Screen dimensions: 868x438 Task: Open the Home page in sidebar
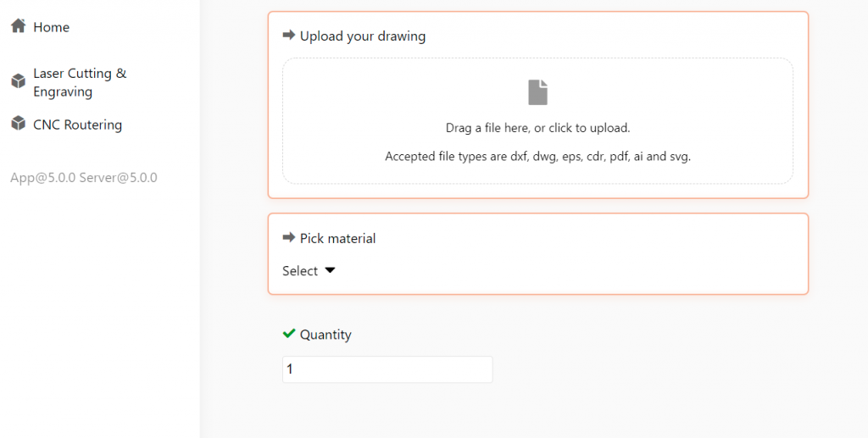pyautogui.click(x=51, y=27)
